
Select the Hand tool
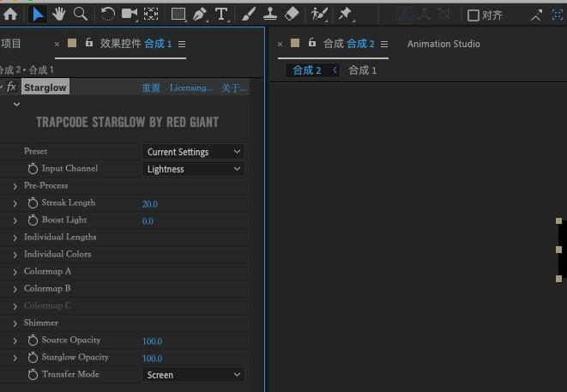click(59, 14)
